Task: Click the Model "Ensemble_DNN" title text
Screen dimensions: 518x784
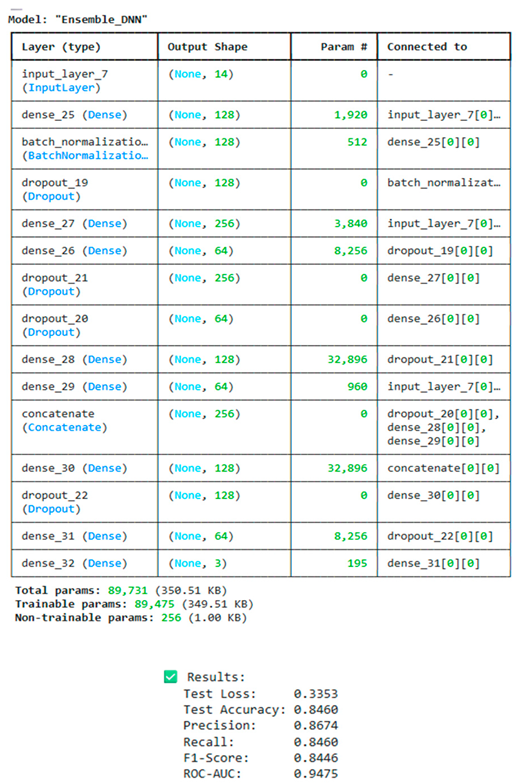Action: point(78,20)
